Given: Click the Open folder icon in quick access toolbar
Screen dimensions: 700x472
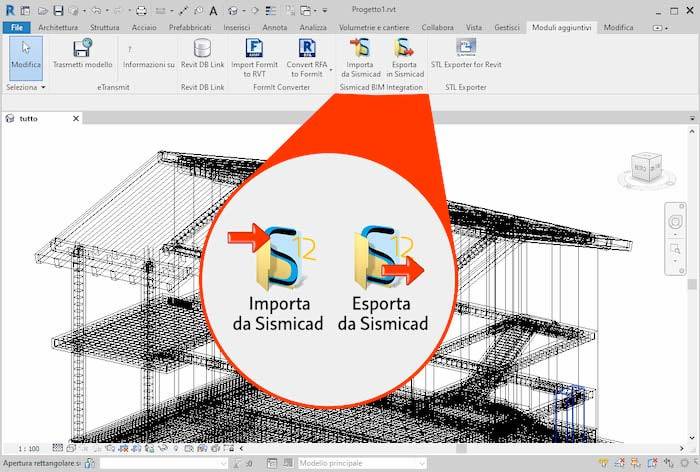Looking at the screenshot, I should pos(43,10).
